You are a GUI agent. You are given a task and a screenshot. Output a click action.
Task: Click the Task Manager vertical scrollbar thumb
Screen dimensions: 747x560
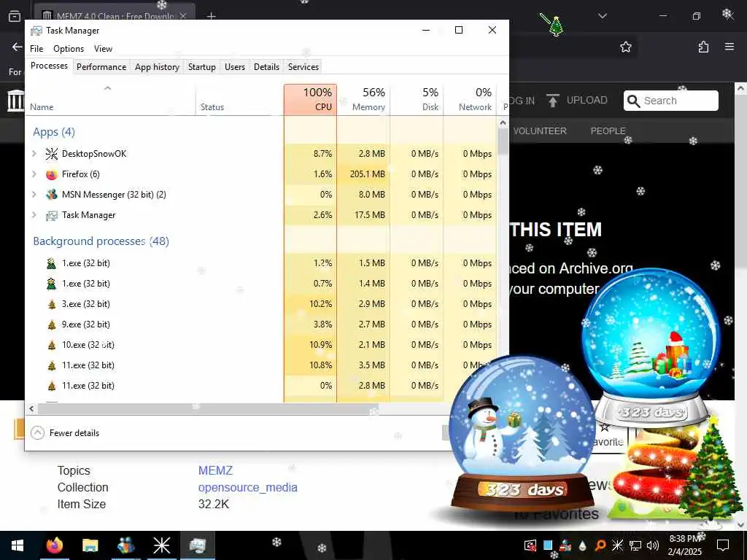pyautogui.click(x=503, y=142)
